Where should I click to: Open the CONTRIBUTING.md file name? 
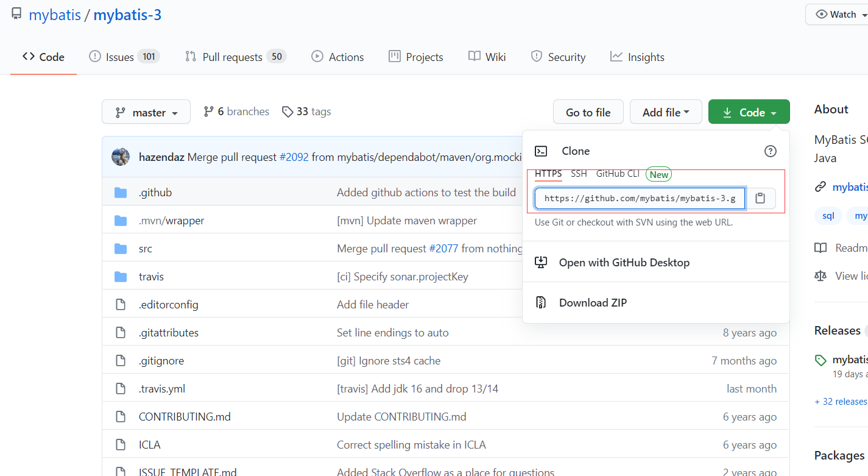coord(185,417)
